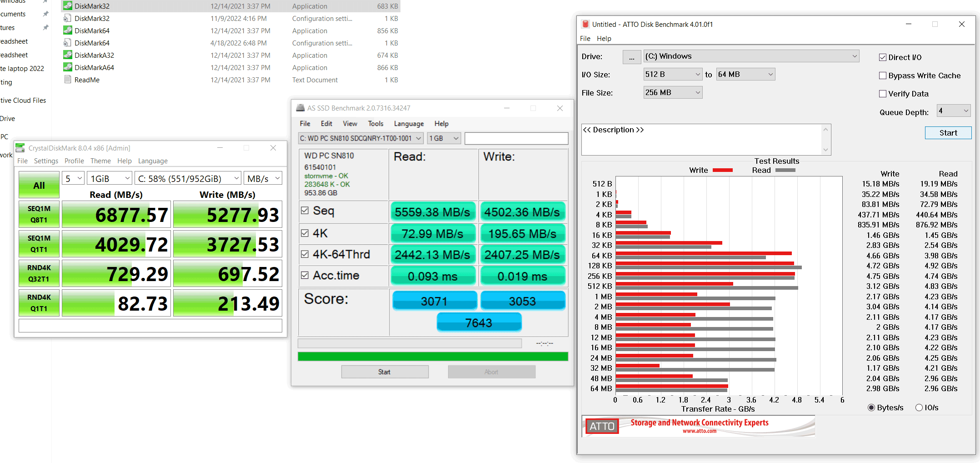This screenshot has height=463, width=980.
Task: Open the 512 B minimum I/O size dropdown
Action: pos(673,74)
